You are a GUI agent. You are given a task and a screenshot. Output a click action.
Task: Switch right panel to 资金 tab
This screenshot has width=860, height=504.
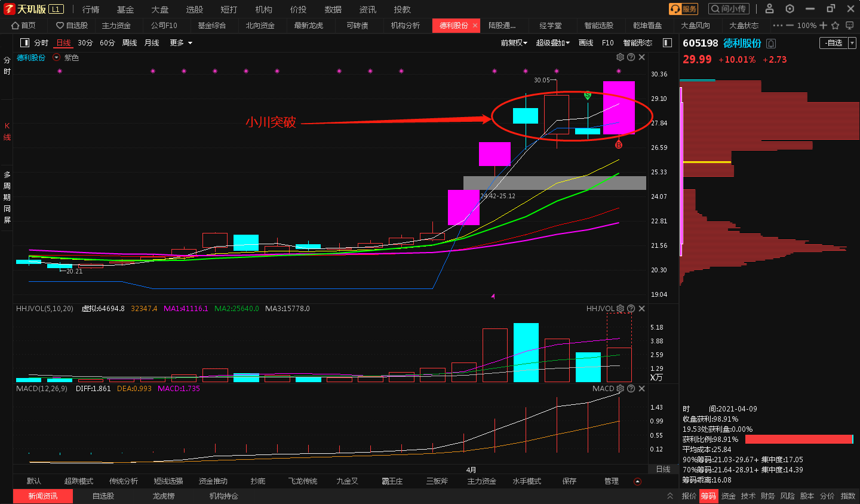[x=729, y=496]
